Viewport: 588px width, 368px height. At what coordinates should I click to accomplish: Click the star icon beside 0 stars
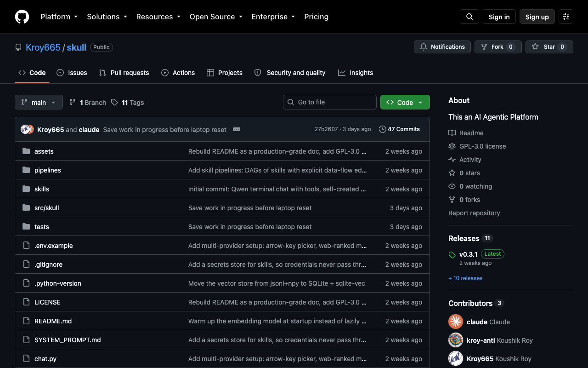(452, 173)
